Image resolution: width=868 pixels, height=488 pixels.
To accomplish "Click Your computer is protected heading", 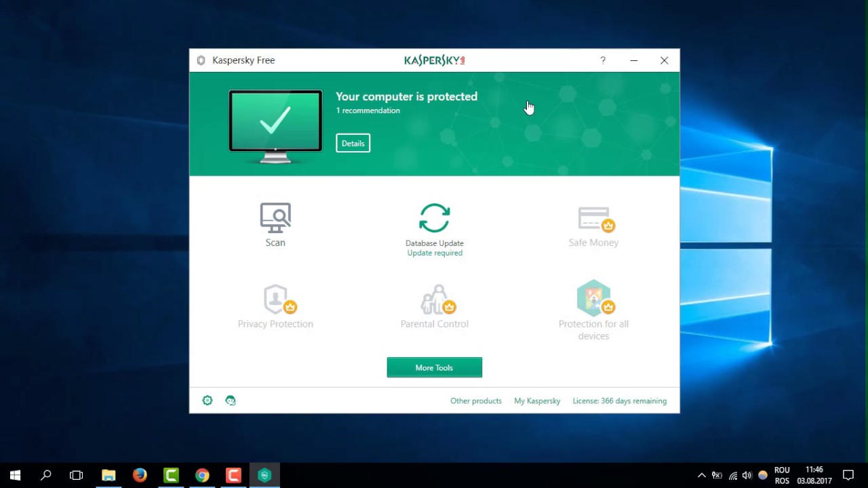I will (407, 96).
